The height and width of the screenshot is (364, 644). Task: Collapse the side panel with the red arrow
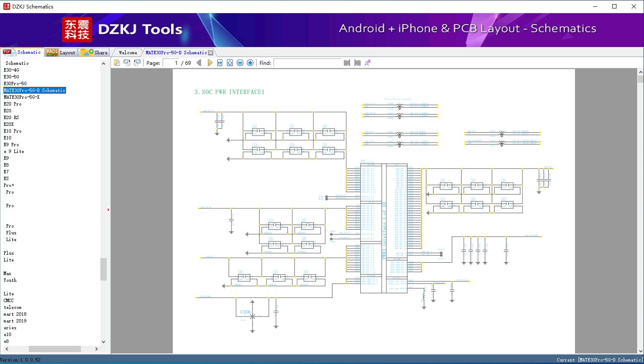[108, 210]
